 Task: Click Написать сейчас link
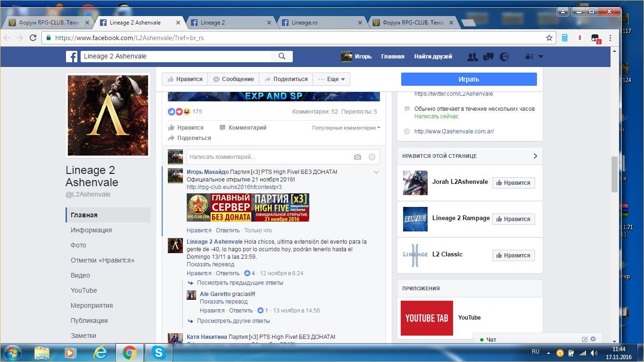[437, 116]
